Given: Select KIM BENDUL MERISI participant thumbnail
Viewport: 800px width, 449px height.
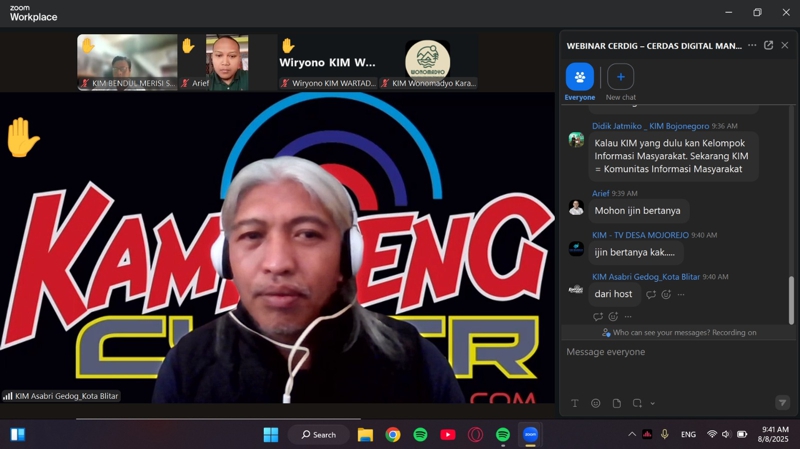Looking at the screenshot, I should [127, 62].
